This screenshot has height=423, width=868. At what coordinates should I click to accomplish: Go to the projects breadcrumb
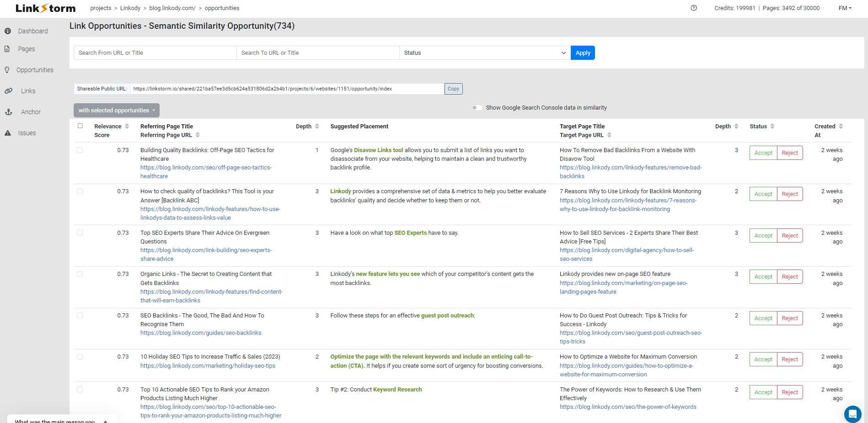click(101, 8)
